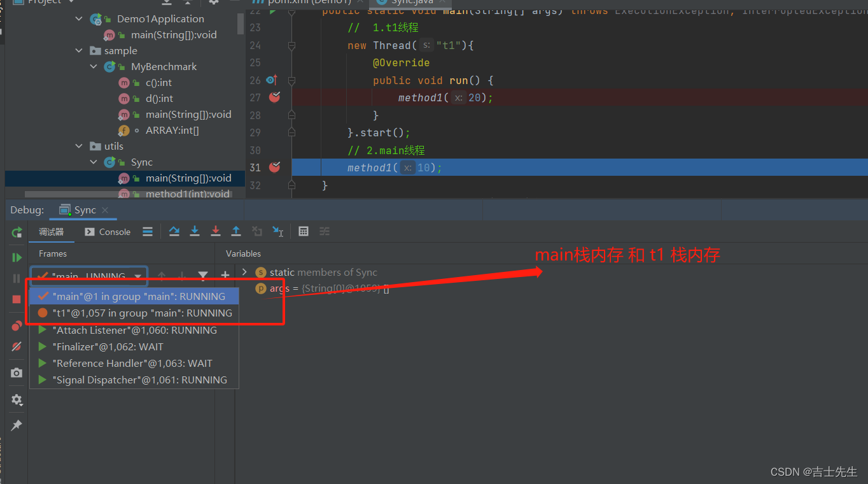Click the three-line Show Execution Point icon
868x484 pixels.
tap(148, 232)
